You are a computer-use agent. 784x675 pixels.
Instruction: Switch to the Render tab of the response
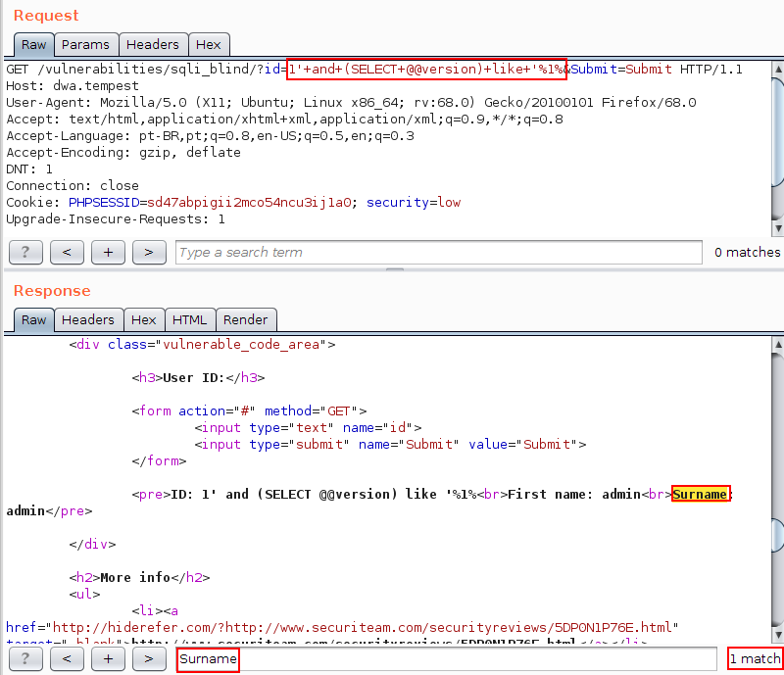click(x=246, y=319)
